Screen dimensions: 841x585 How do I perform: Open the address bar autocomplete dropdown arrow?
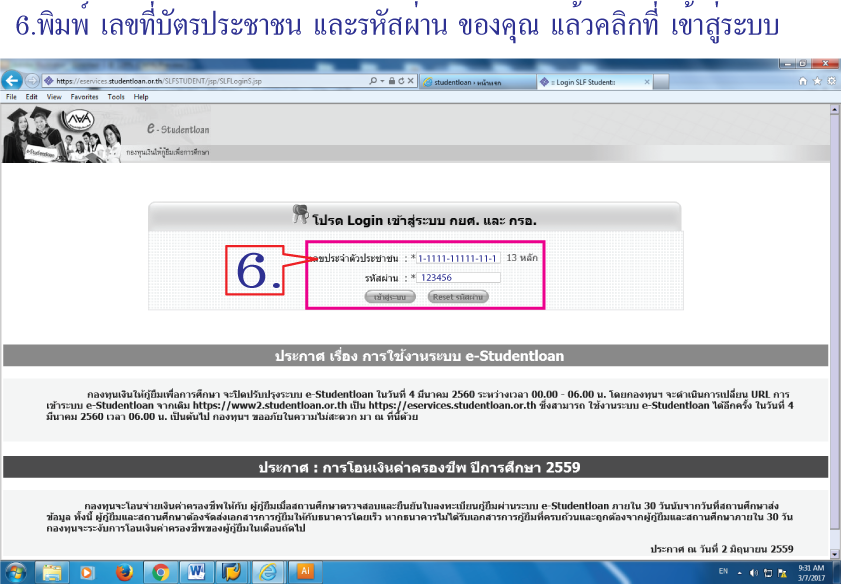[382, 81]
